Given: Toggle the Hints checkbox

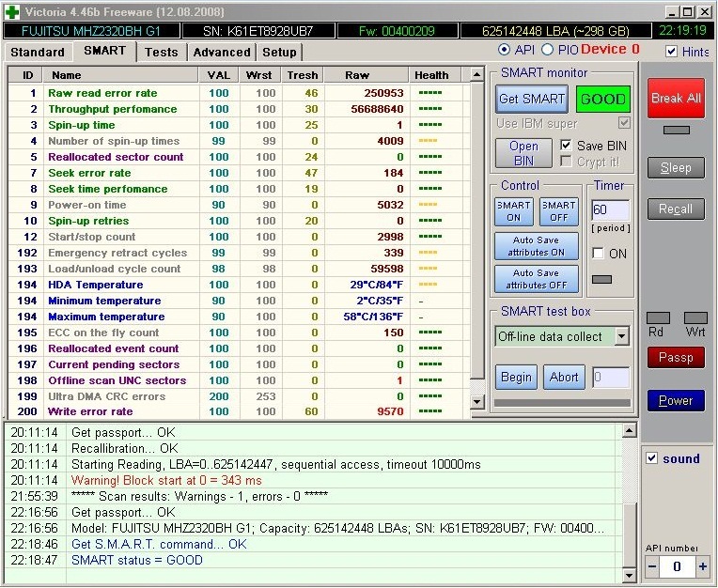Looking at the screenshot, I should 671,52.
